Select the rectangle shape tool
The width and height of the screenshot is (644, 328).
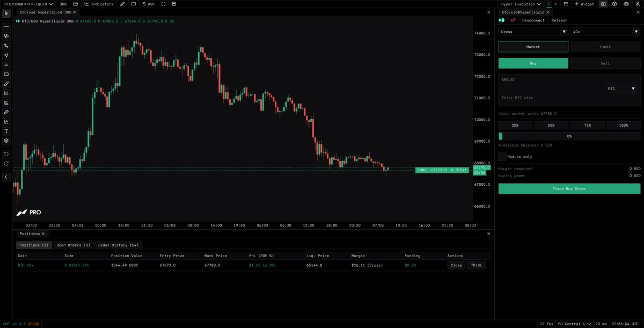click(6, 74)
